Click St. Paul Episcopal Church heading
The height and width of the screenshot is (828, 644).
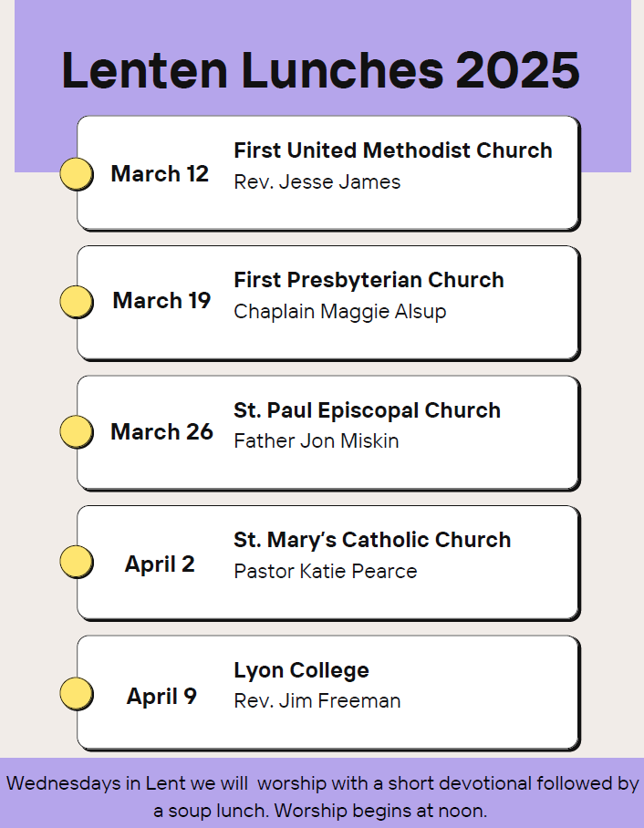[367, 410]
